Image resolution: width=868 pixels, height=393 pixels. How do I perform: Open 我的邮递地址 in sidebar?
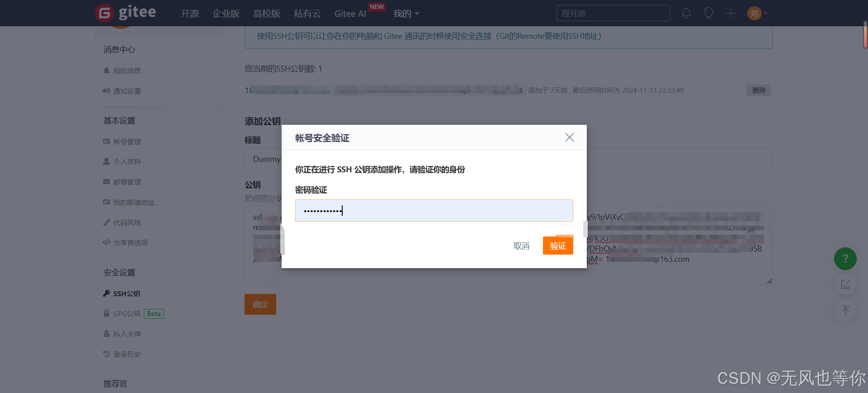pyautogui.click(x=129, y=202)
